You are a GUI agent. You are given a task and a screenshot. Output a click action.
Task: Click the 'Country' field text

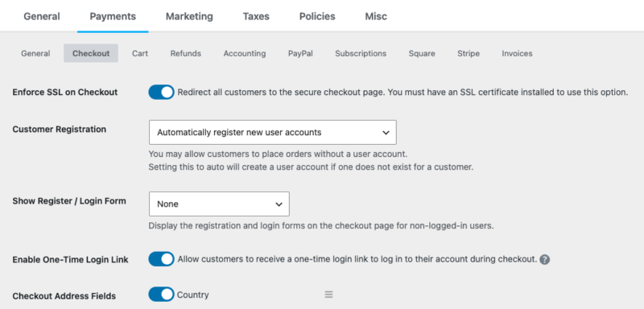pos(192,295)
